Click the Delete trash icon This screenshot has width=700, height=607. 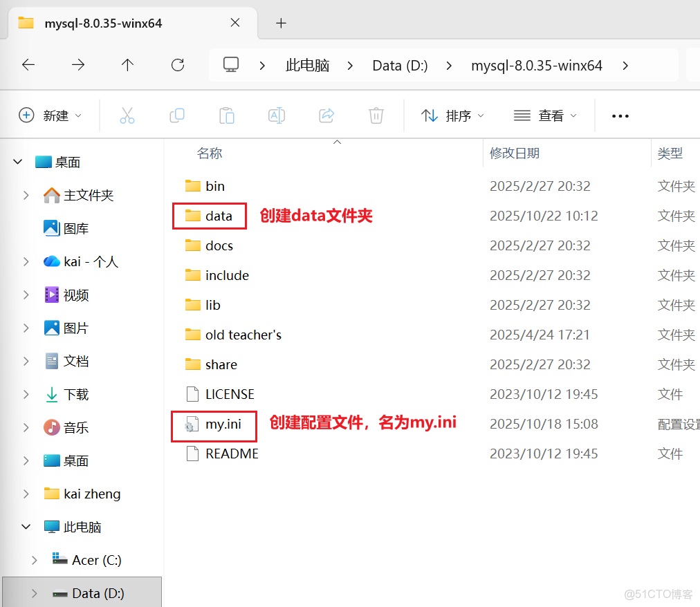tap(376, 115)
